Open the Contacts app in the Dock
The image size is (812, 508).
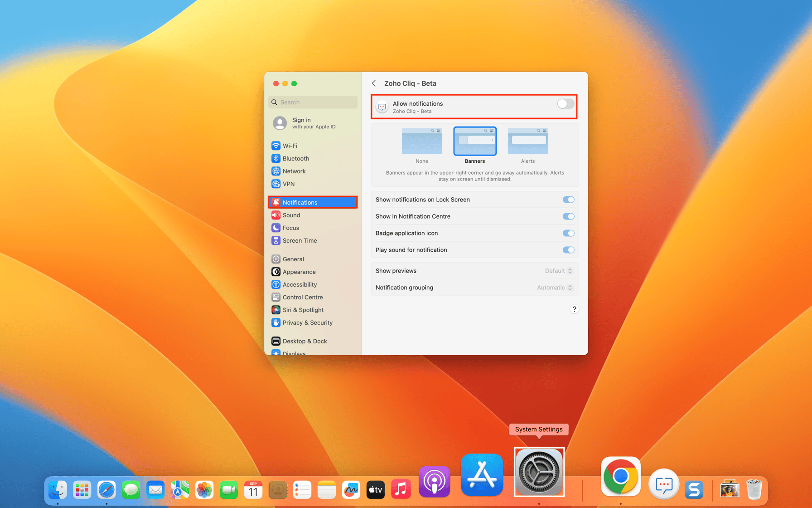(278, 490)
